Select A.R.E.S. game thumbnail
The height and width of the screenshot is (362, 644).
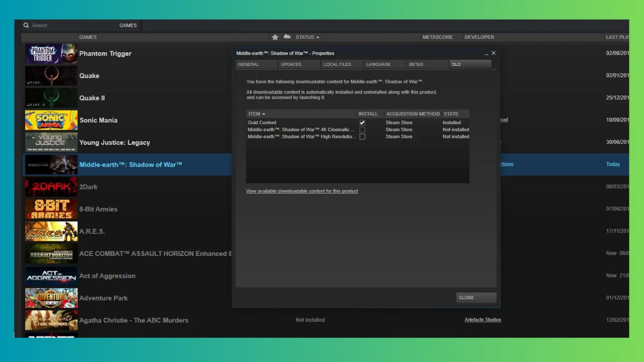(51, 231)
